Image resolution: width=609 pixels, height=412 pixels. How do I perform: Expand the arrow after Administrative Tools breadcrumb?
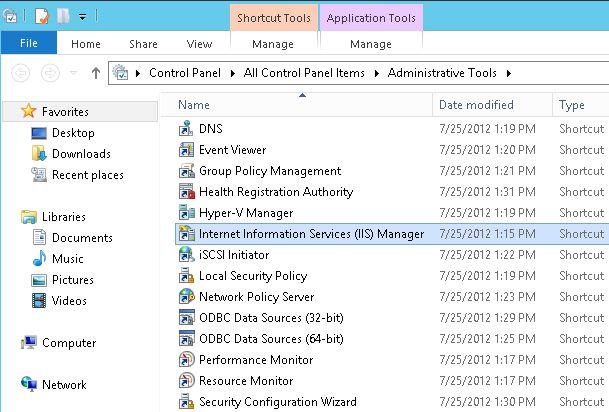pyautogui.click(x=509, y=73)
